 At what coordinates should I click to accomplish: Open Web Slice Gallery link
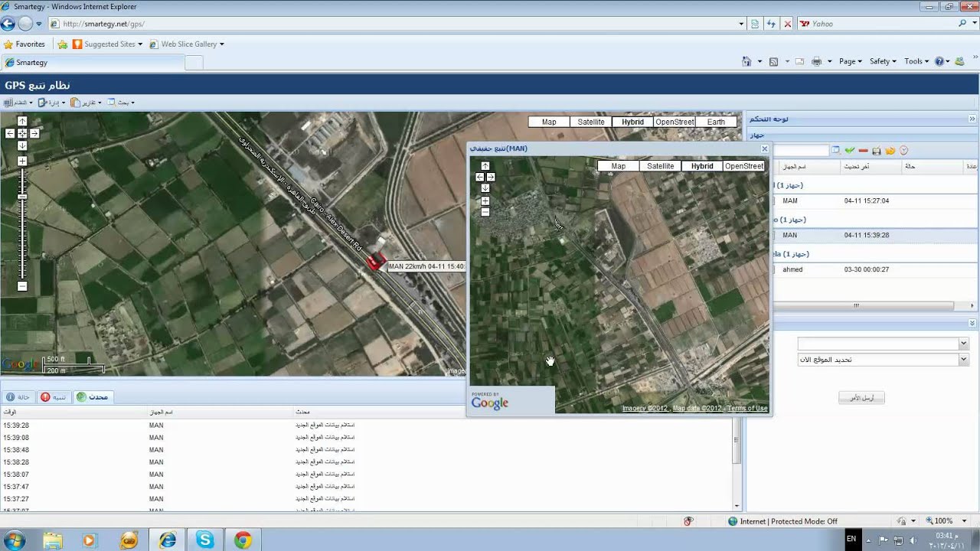tap(187, 44)
